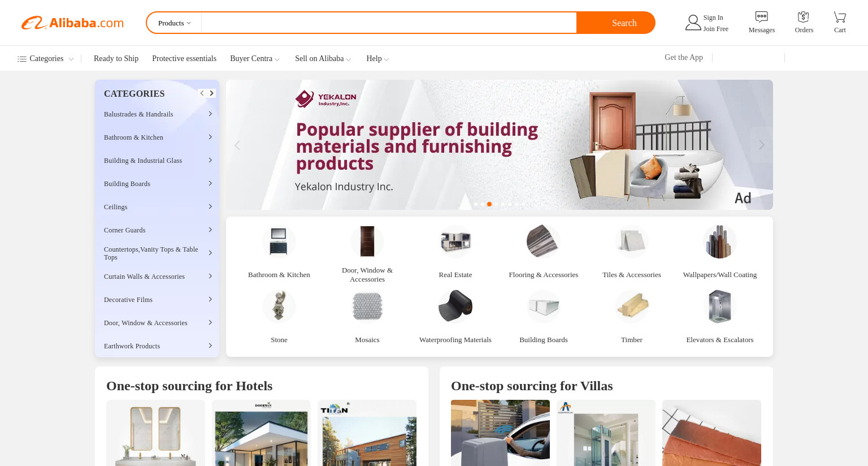This screenshot has height=466, width=868.
Task: Open the Products search type dropdown
Action: tap(175, 23)
